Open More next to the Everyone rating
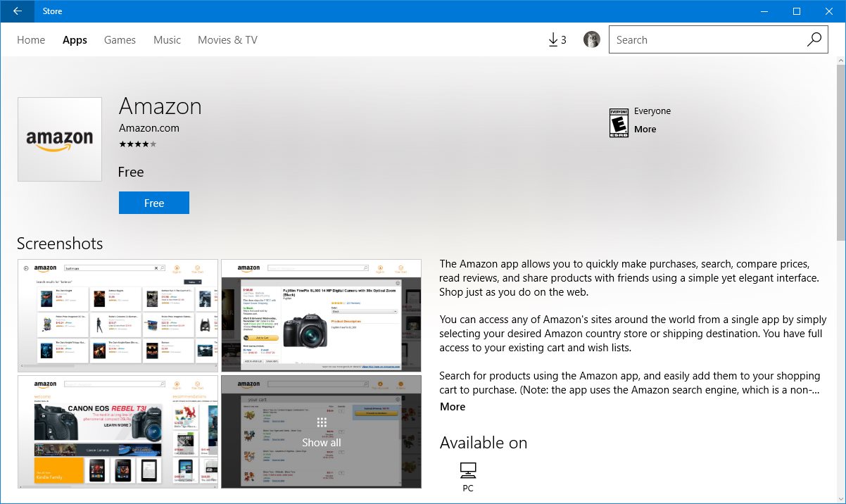846x504 pixels. tap(645, 130)
